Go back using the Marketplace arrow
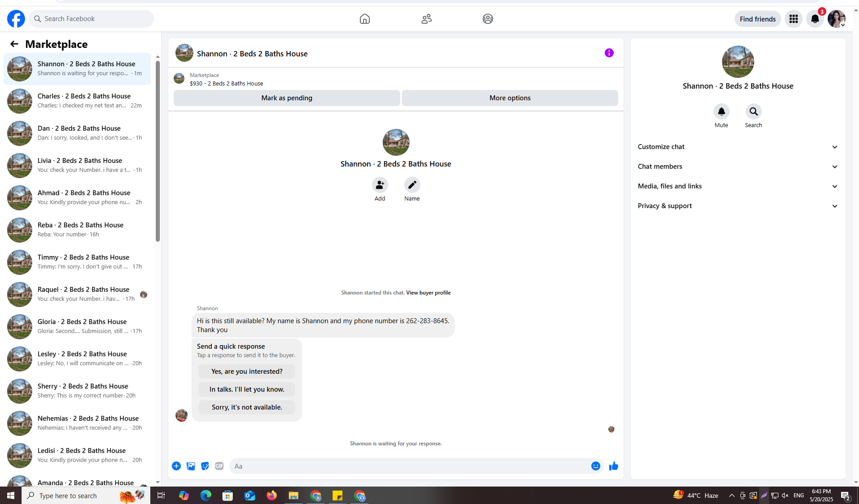 coord(14,44)
